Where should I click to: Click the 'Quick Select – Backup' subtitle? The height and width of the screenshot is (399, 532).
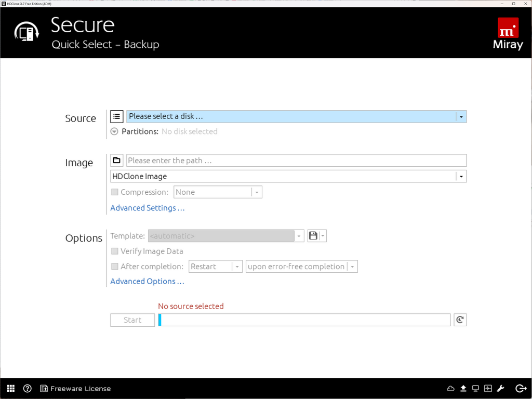point(105,45)
